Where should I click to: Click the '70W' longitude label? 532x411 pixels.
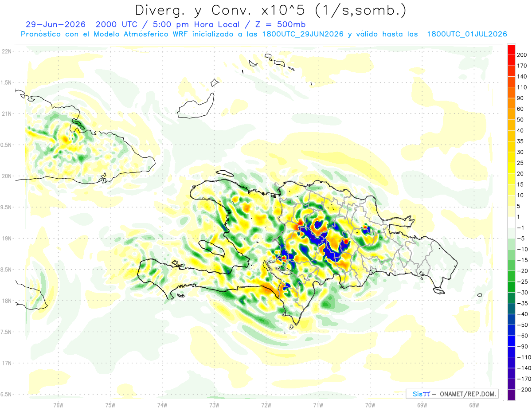370,405
